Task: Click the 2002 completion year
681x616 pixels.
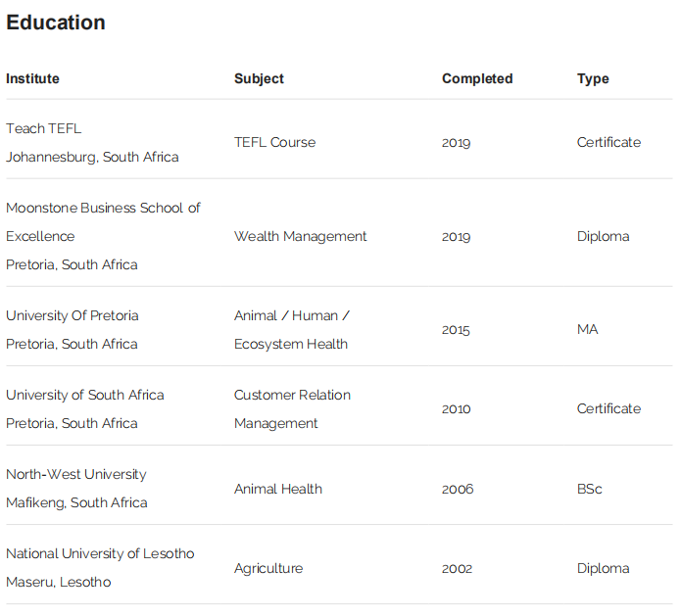Action: 456,569
